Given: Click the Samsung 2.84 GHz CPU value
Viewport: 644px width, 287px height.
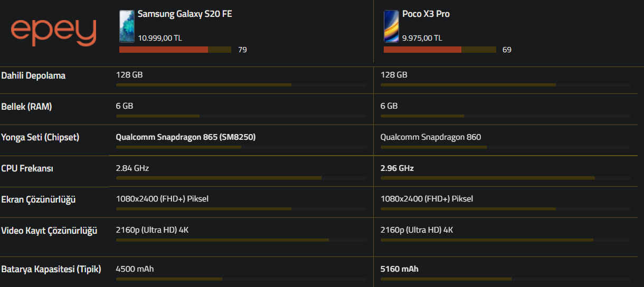Looking at the screenshot, I should [x=132, y=168].
